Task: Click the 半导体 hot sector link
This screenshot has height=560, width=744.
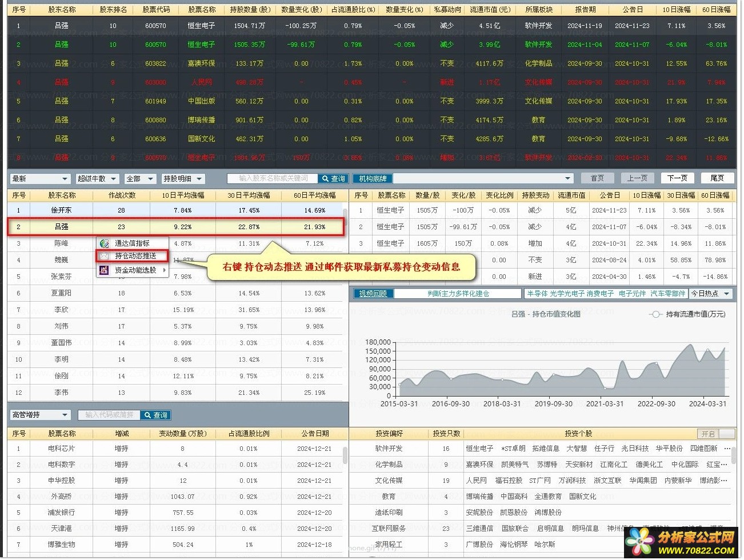Action: click(x=538, y=294)
